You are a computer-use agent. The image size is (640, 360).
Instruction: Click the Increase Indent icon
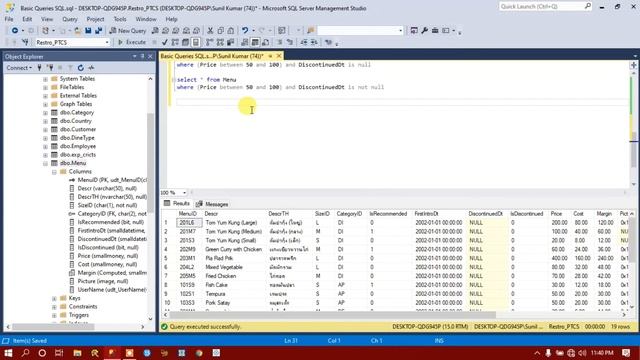click(x=314, y=42)
